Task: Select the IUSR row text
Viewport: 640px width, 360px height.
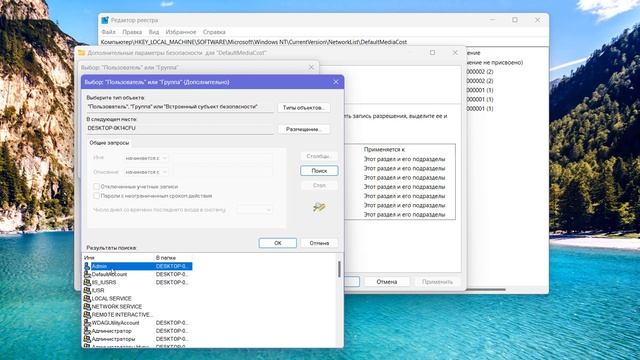Action: (x=98, y=290)
